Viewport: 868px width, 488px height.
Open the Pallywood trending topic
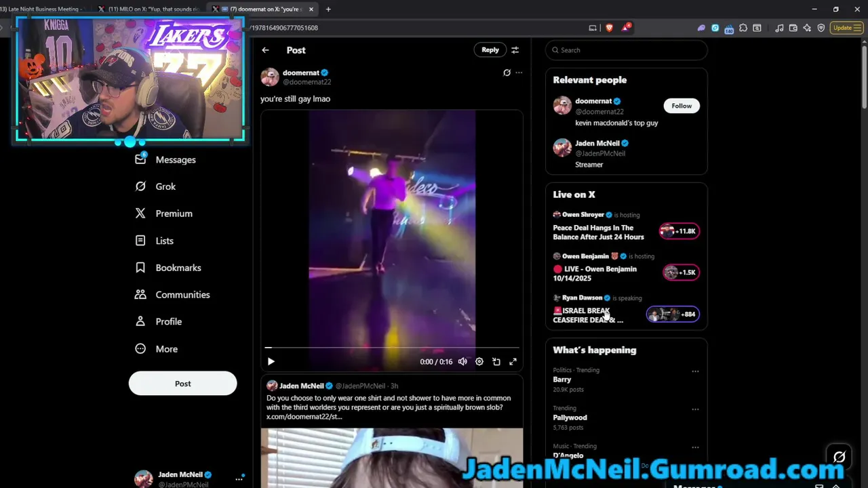point(570,418)
